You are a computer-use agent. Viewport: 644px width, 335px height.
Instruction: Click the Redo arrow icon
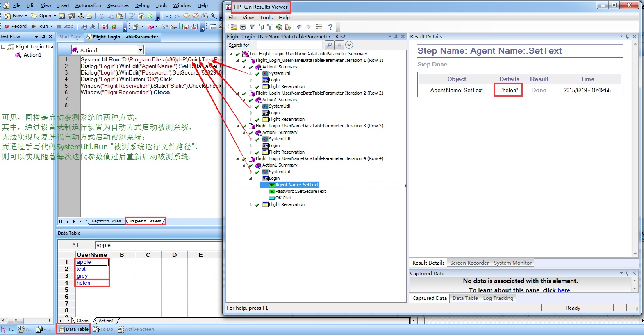177,16
